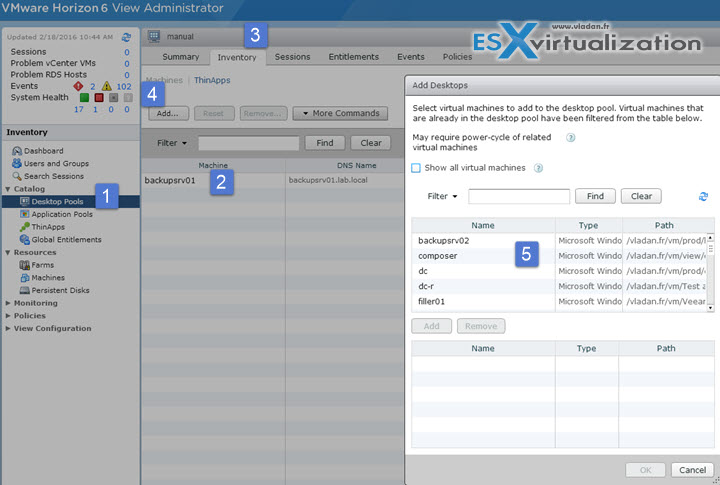Open the ThinApps sub-tab link

click(x=212, y=80)
